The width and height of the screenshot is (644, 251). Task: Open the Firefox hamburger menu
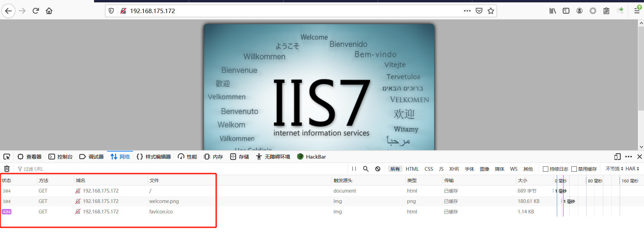(637, 10)
